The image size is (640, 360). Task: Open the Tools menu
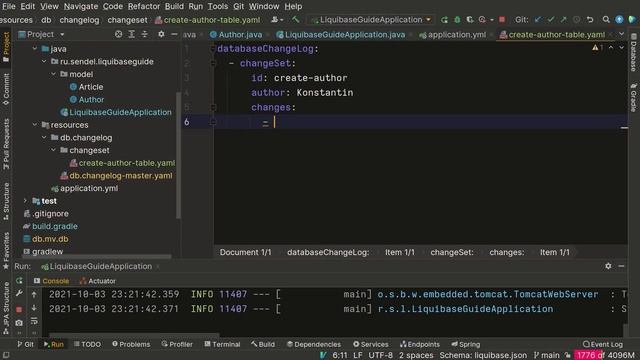218,6
